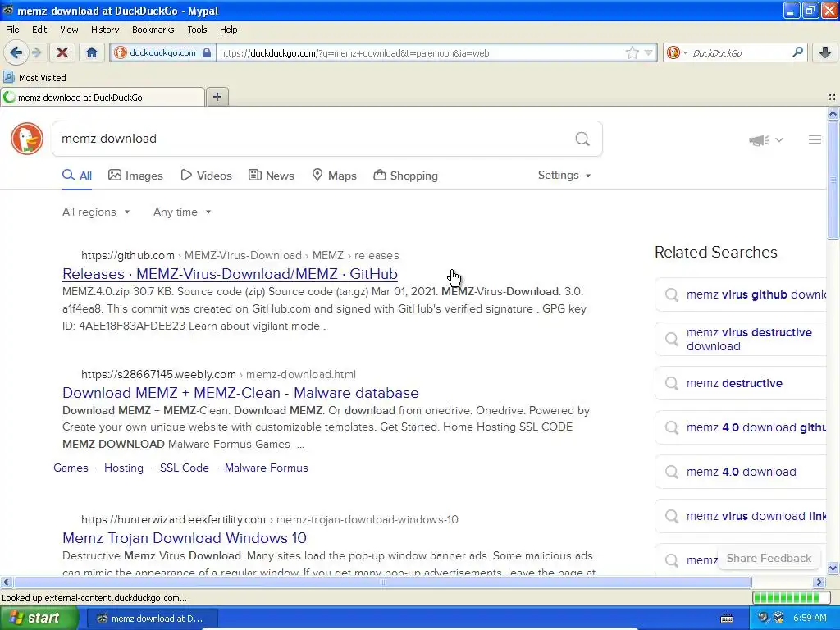
Task: Open the Windows start button
Action: (39, 618)
